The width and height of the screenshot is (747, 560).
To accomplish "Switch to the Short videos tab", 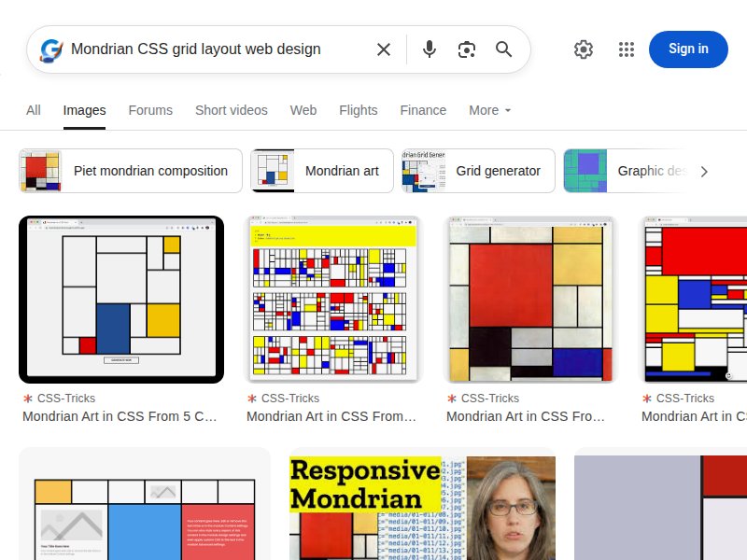I will 231,110.
